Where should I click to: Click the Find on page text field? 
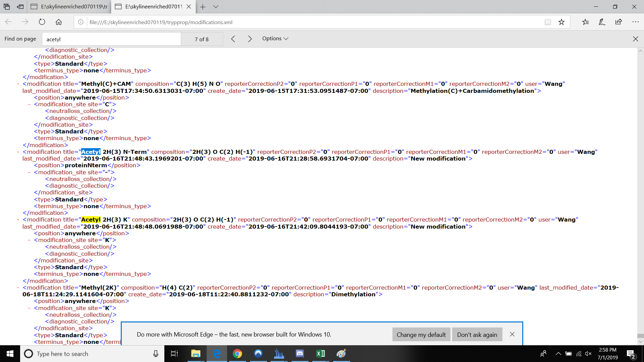tap(111, 39)
